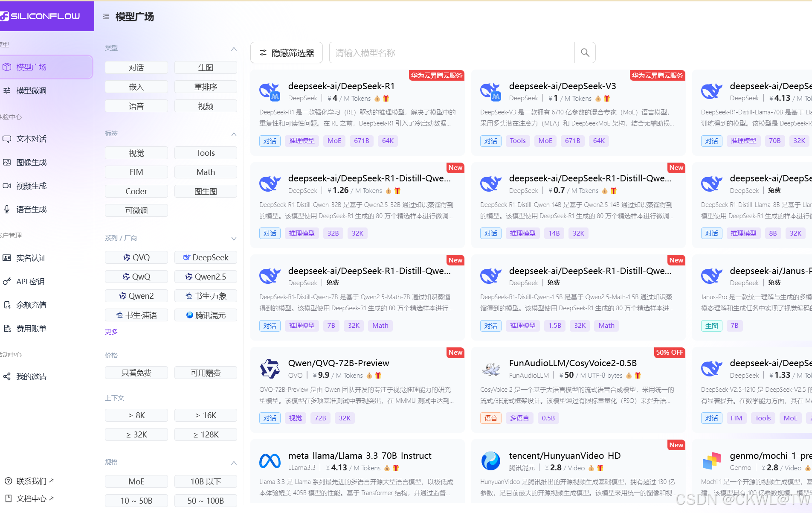
Task: Select the DeepSeek vendor filter
Action: 206,257
